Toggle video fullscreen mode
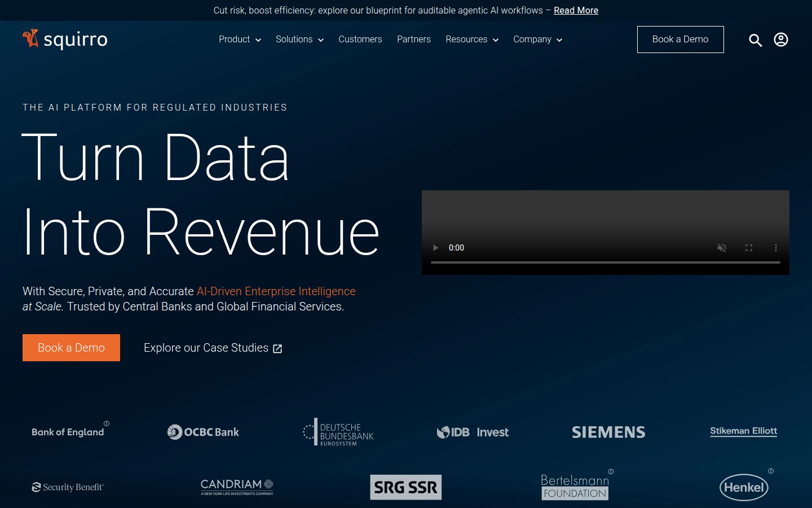Image resolution: width=812 pixels, height=508 pixels. 748,248
